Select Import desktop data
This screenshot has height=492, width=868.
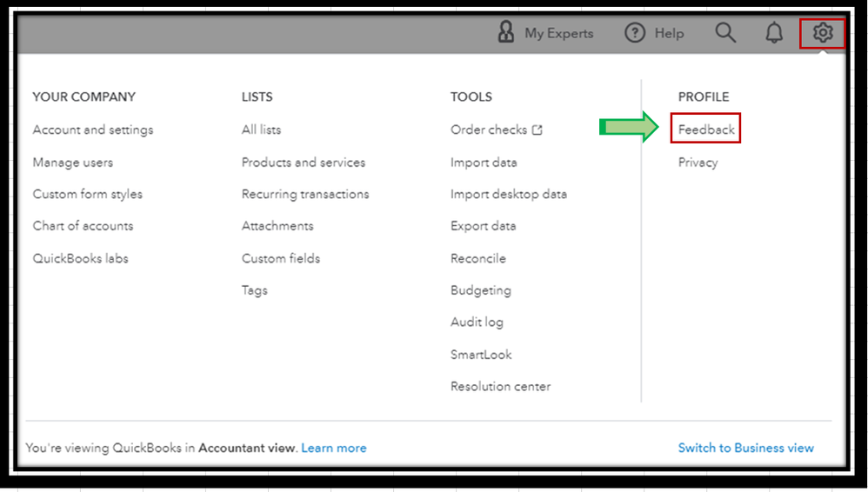509,194
